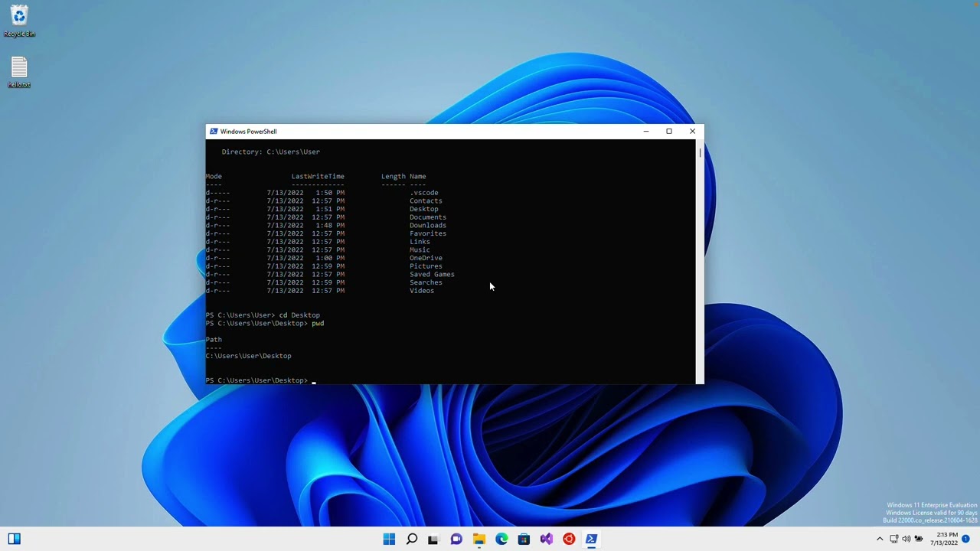Screen dimensions: 980x551
Task: Open the network status tray icon
Action: pos(893,539)
